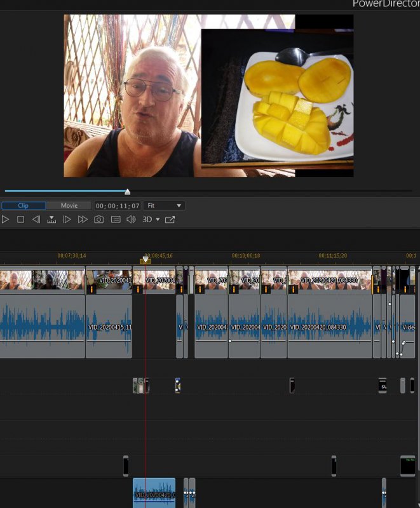This screenshot has height=508, width=420.
Task: Switch preview to Clip mode
Action: click(24, 206)
